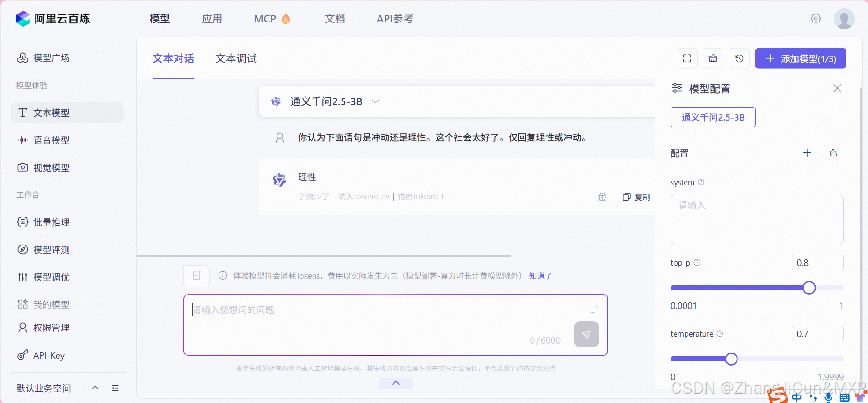868x403 pixels.
Task: Click the help icon beside system
Action: [x=701, y=182]
